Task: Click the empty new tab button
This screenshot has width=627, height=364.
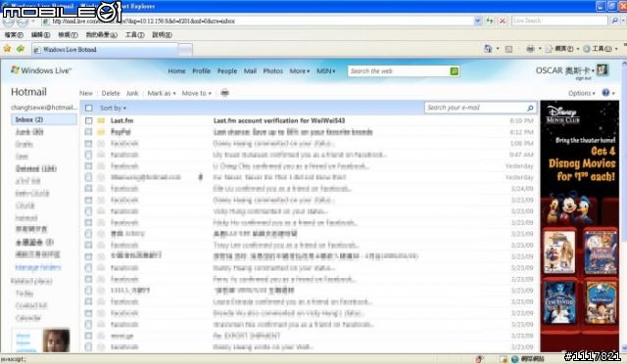Action: pyautogui.click(x=185, y=50)
